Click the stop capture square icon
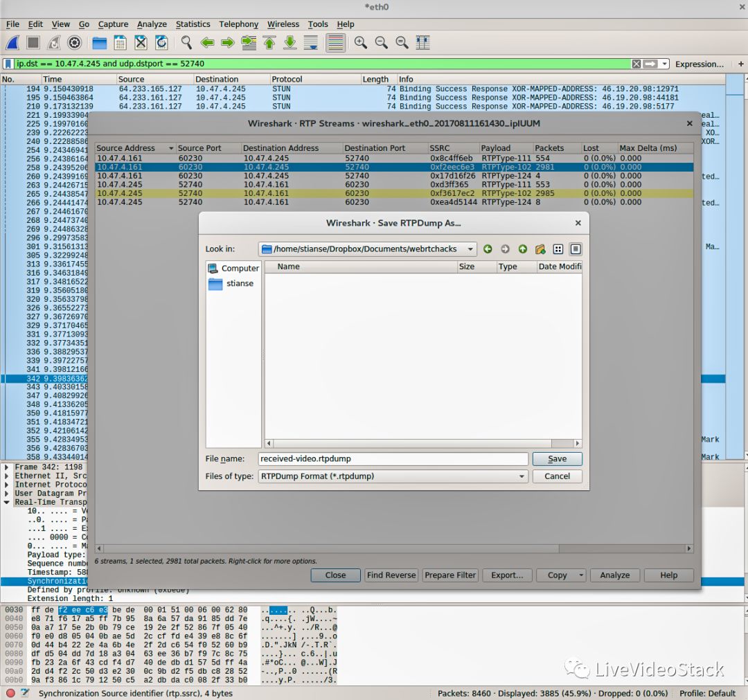 (x=33, y=43)
